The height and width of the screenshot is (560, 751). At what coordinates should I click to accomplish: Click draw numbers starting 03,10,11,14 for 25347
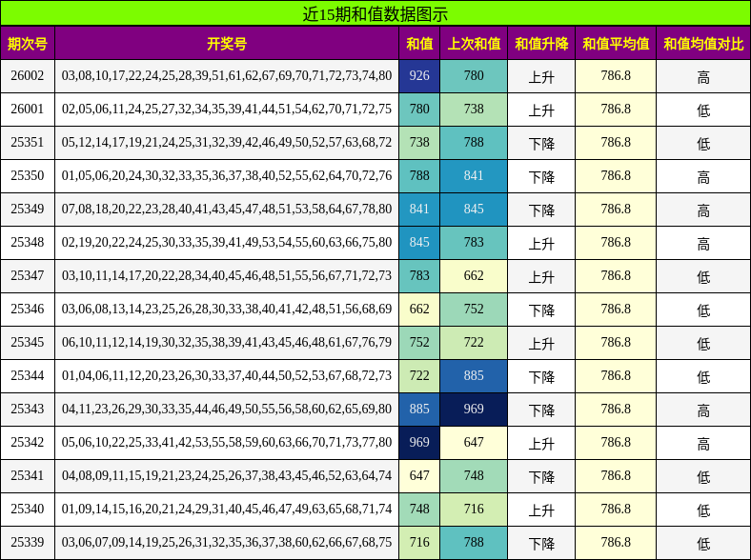coord(227,275)
